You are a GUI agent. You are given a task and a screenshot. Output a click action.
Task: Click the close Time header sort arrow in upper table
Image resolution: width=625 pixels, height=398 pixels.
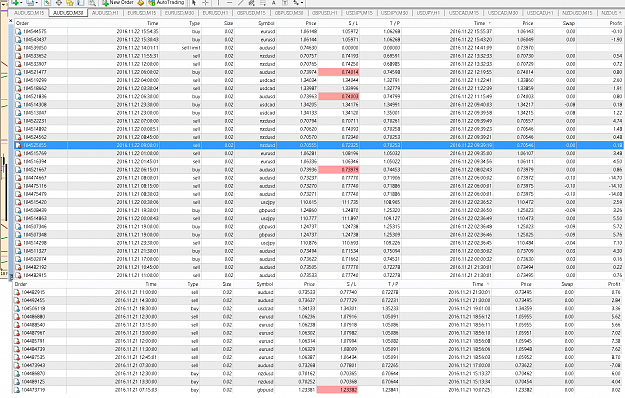point(490,23)
